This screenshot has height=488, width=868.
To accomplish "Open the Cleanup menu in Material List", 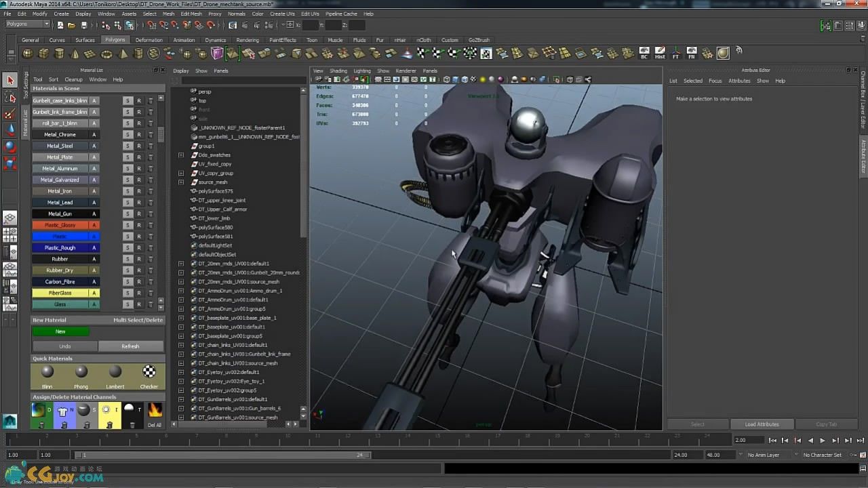I will click(x=73, y=79).
